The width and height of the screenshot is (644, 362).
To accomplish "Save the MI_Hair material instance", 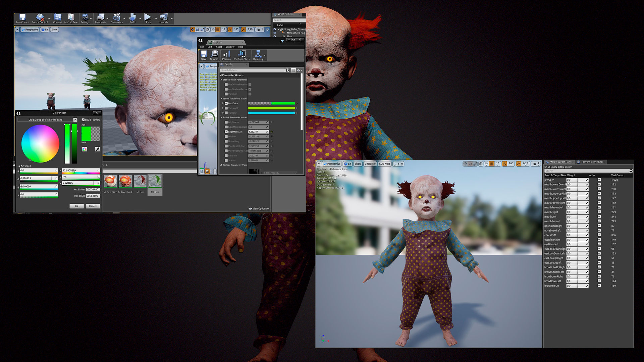I will (x=204, y=55).
